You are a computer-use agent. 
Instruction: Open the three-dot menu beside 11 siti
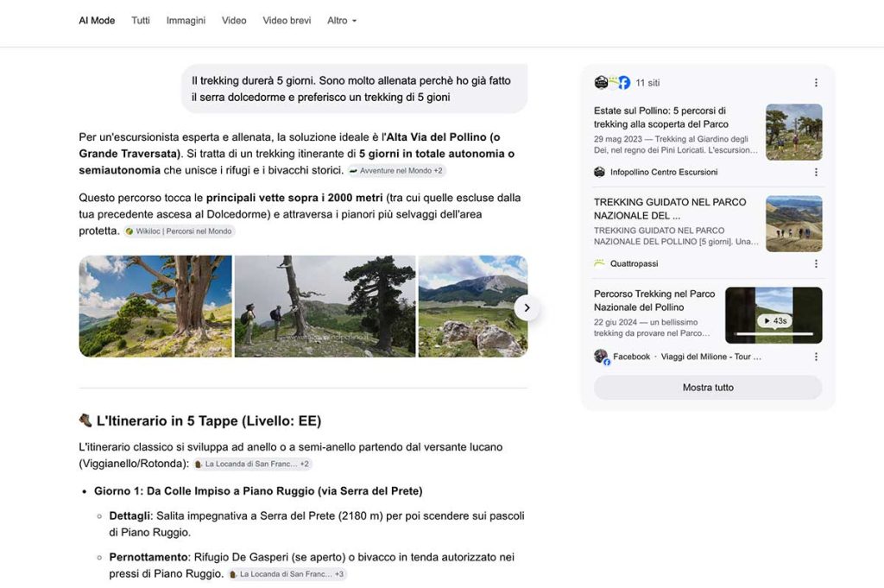(x=816, y=83)
